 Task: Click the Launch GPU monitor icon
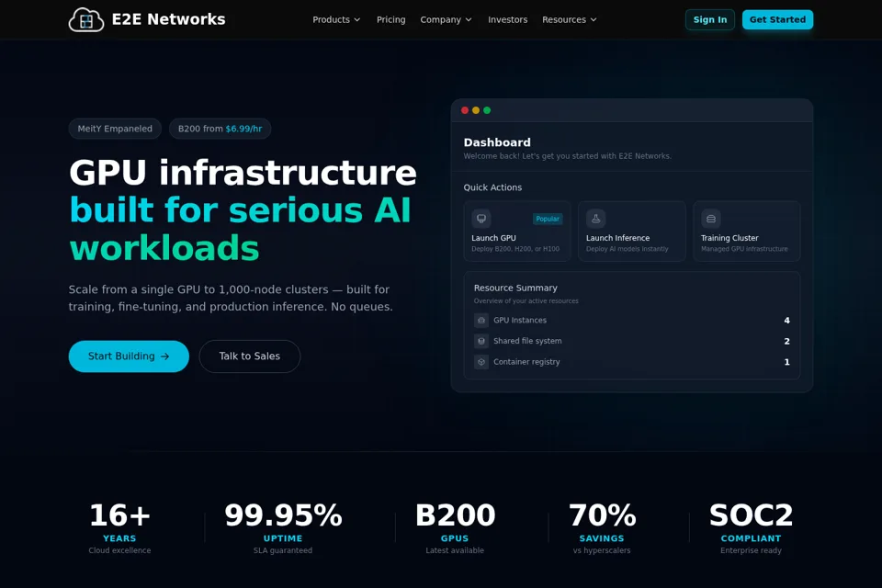pyautogui.click(x=481, y=219)
